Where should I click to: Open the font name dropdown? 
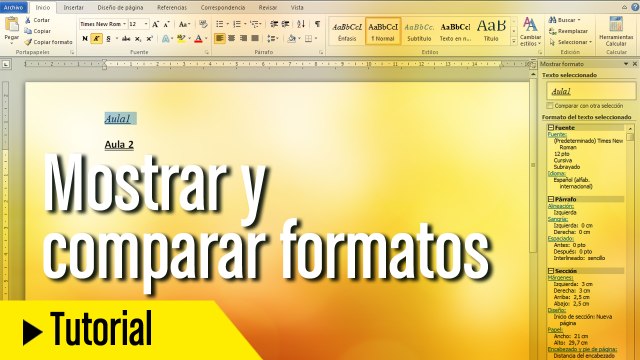(x=124, y=24)
